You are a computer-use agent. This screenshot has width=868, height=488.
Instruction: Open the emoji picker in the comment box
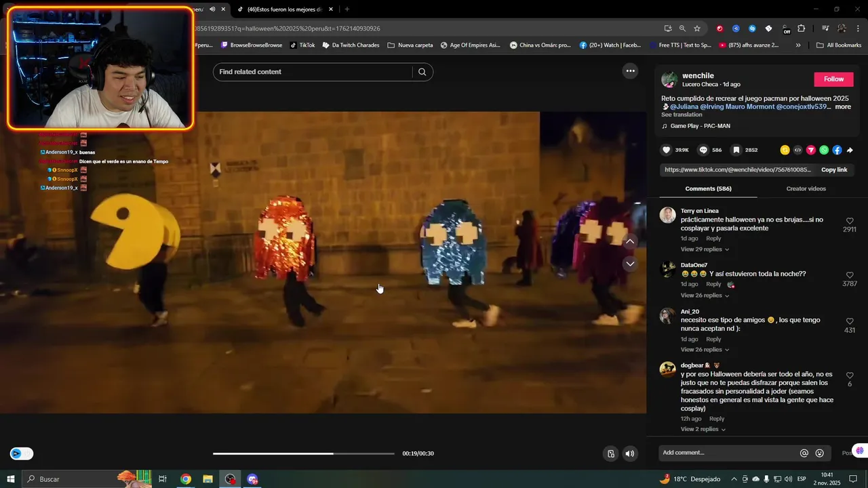(x=819, y=453)
